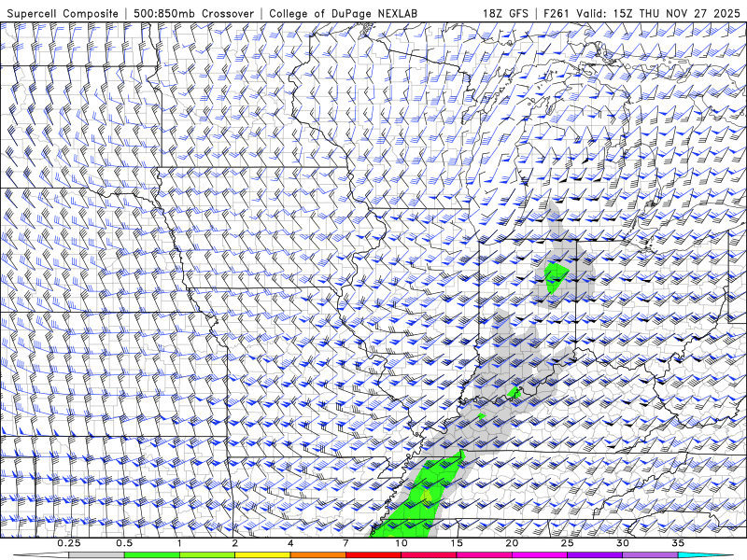The width and height of the screenshot is (747, 560).
Task: Select the hot pink 15–20 legend swatch
Action: [x=484, y=555]
